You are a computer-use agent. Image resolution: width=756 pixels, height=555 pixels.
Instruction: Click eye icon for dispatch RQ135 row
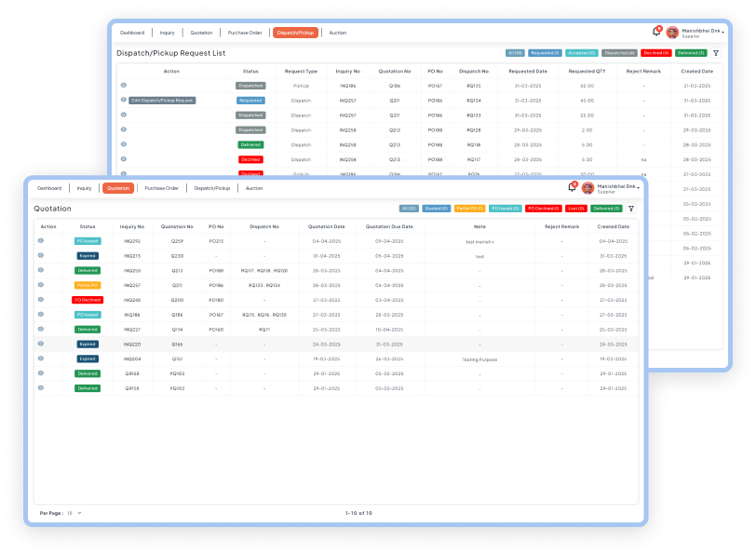pos(124,86)
